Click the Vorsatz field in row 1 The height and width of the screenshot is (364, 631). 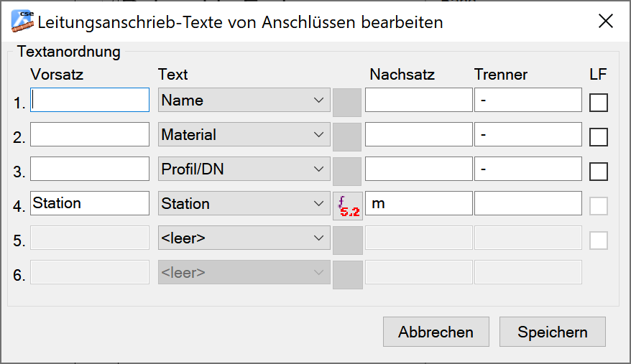pyautogui.click(x=90, y=101)
